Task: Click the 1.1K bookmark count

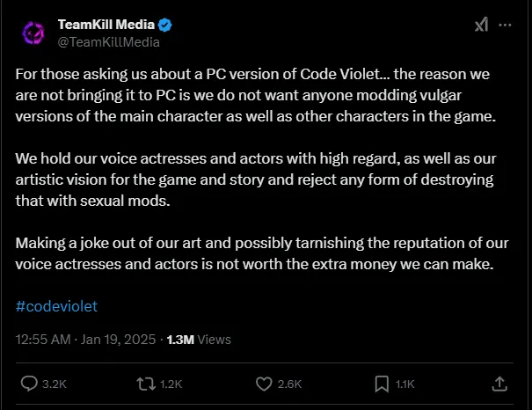Action: coord(406,384)
